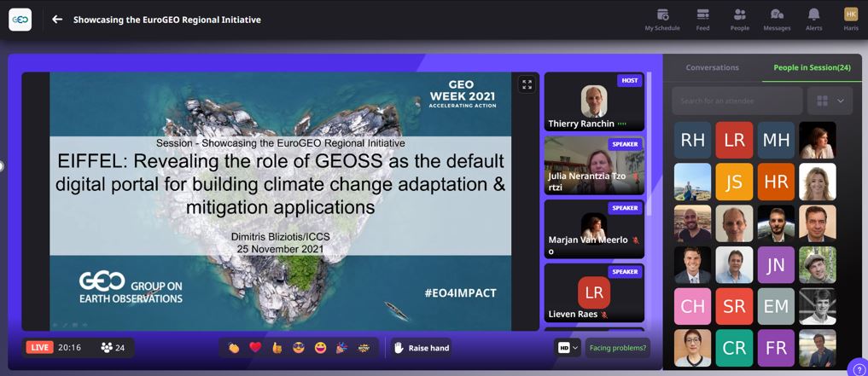Open the Feed page
The image size is (868, 376).
[x=702, y=20]
